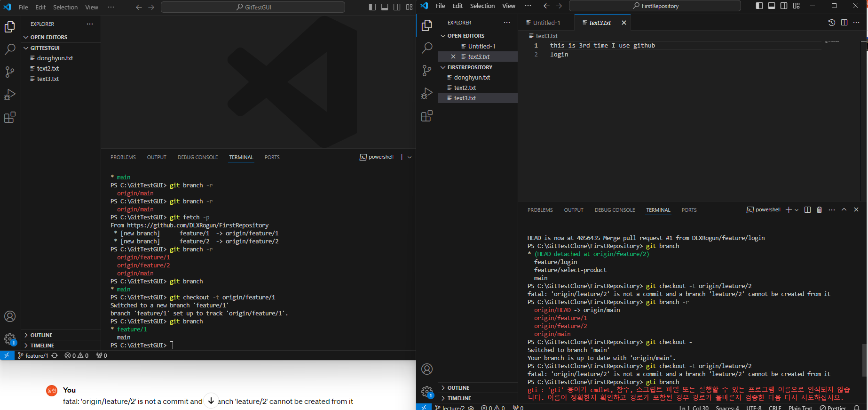The image size is (868, 410).
Task: Split the terminal in FirstRepository window
Action: tap(807, 210)
